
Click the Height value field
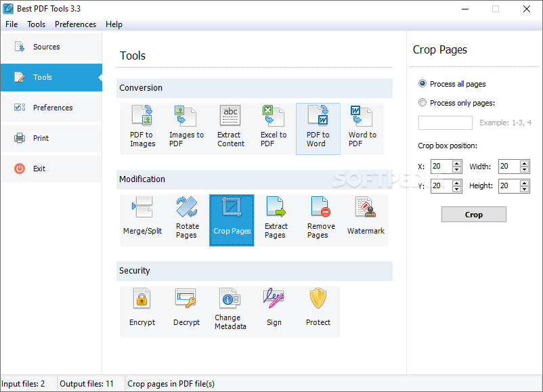pyautogui.click(x=509, y=186)
